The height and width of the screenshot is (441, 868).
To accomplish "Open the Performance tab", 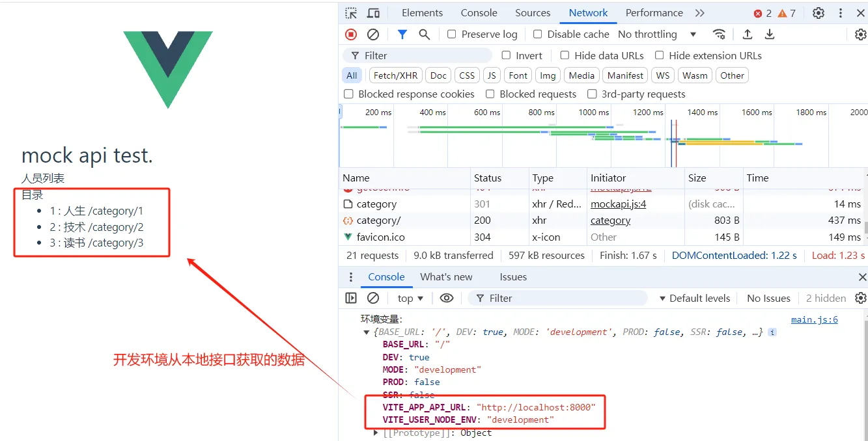I will coord(654,13).
